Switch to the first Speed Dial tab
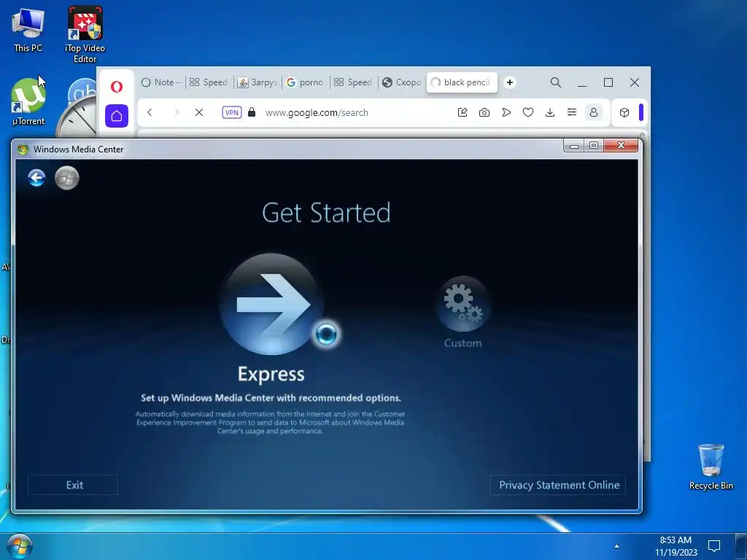The image size is (747, 560). coord(209,82)
